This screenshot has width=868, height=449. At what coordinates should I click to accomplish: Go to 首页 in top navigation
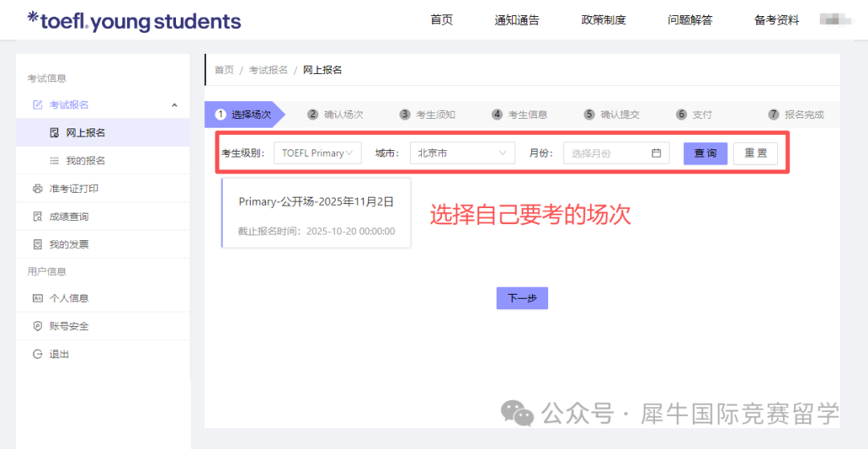442,20
